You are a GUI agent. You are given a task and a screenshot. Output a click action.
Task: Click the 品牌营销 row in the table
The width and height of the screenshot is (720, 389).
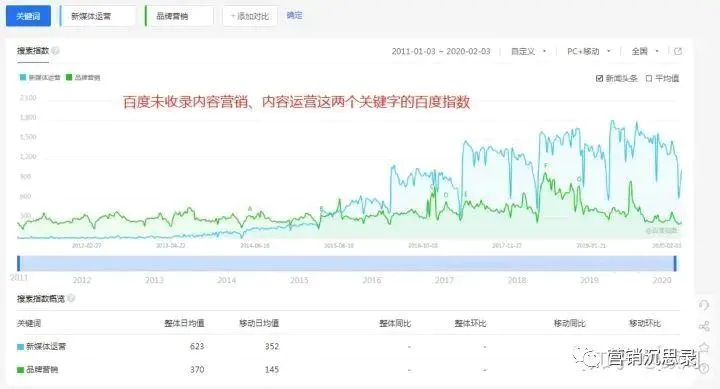pos(348,369)
